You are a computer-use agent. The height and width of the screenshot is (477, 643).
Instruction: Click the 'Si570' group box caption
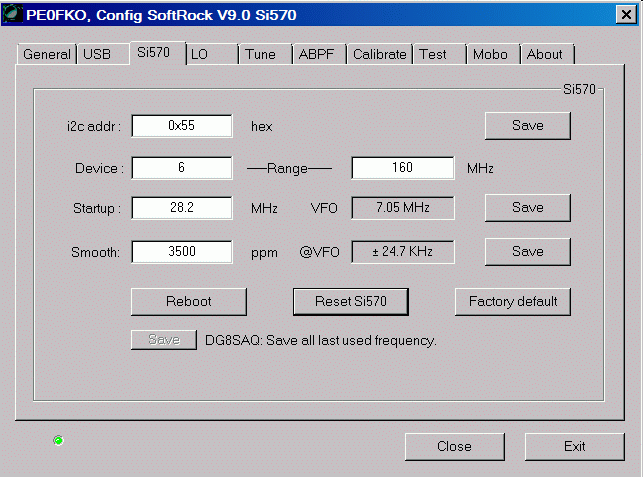click(579, 89)
